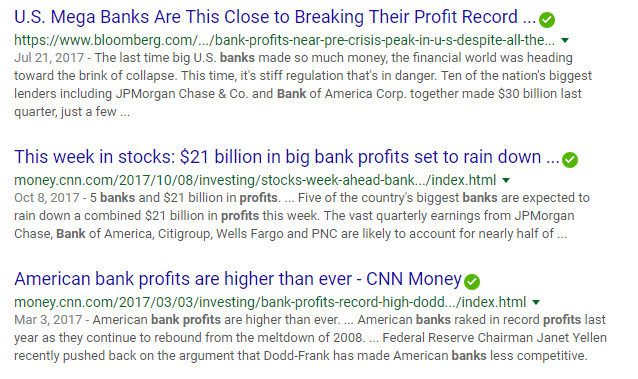
Task: Click snippet mentioning Federal Reserve Chairman Janet Yellen
Action: coord(494,338)
